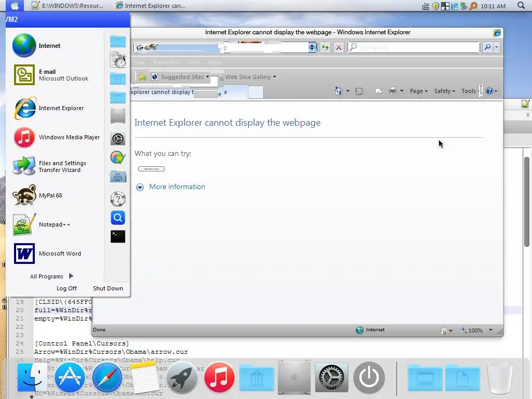Open Launchpad rocket icon in the dock

[182, 377]
